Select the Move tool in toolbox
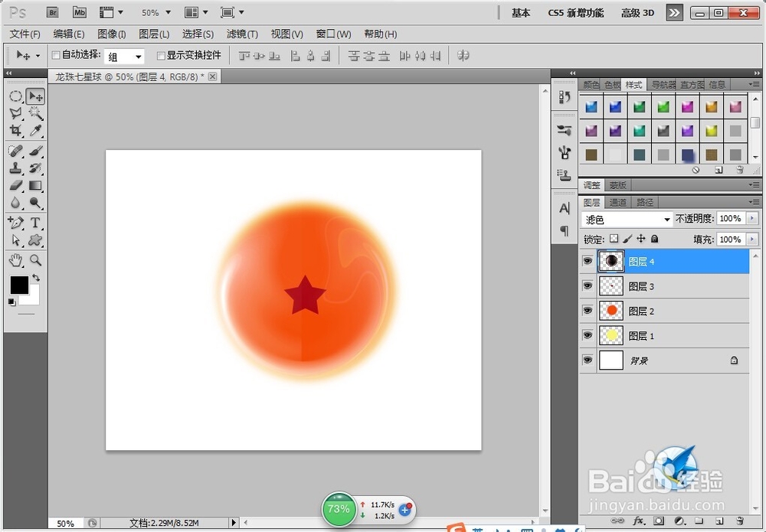766x532 pixels. click(35, 96)
